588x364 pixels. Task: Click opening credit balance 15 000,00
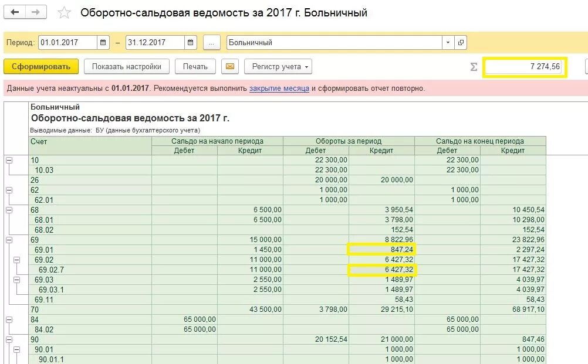point(250,240)
